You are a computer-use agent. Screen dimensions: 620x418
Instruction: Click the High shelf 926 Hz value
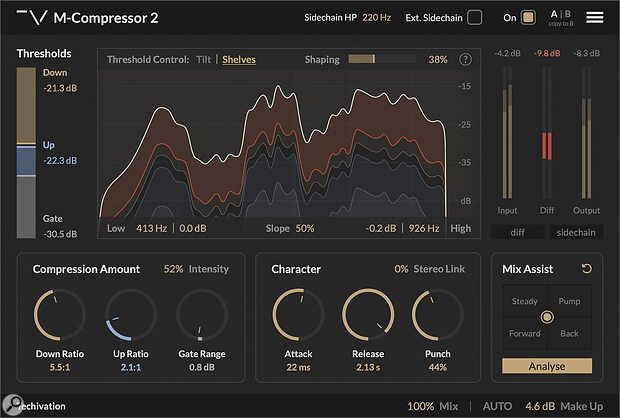pos(424,228)
